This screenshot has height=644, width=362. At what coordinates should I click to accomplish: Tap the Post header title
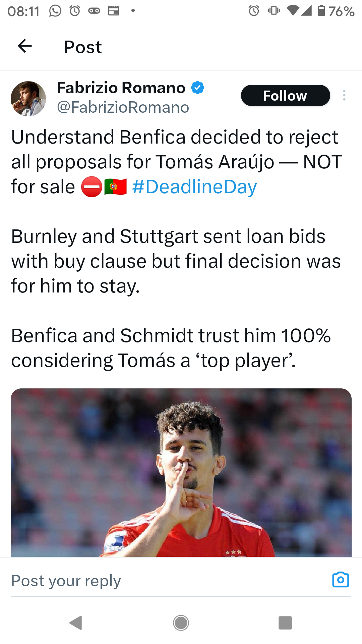pyautogui.click(x=82, y=47)
